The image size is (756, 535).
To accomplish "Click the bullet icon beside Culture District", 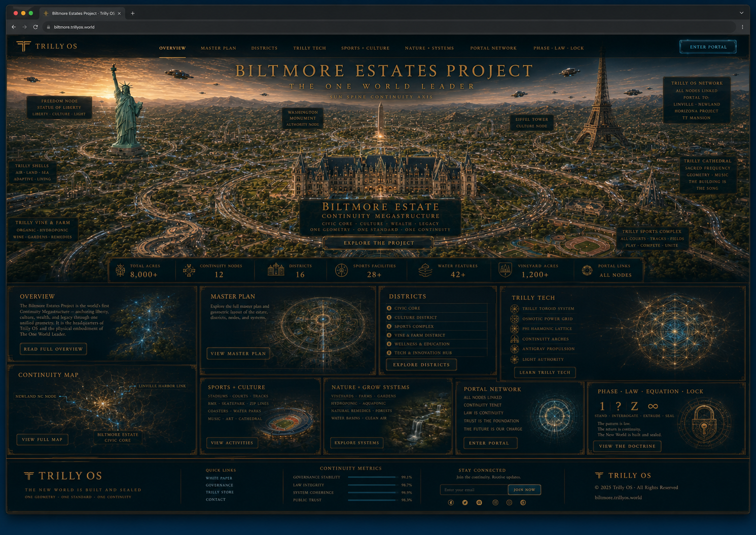I will 389,317.
